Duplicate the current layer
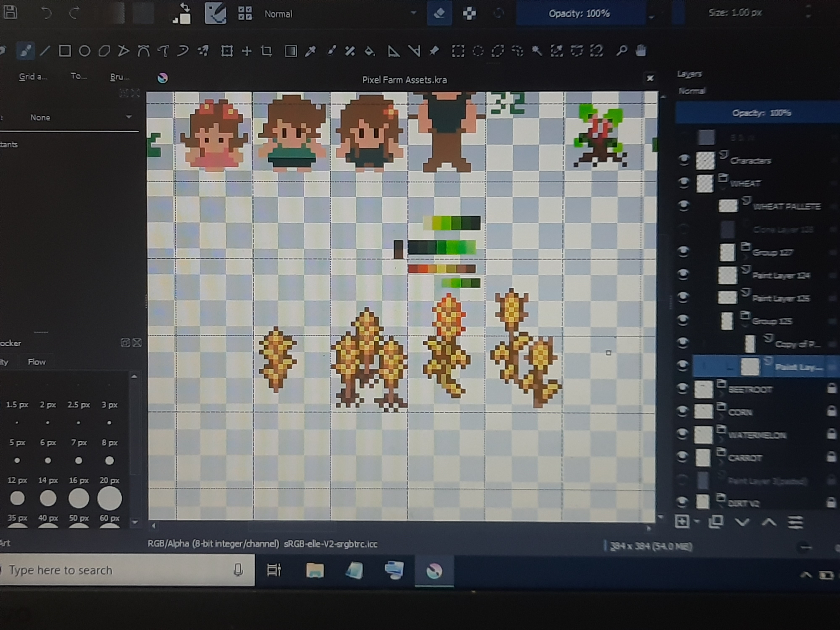Screen dimensions: 840x630 (716, 522)
